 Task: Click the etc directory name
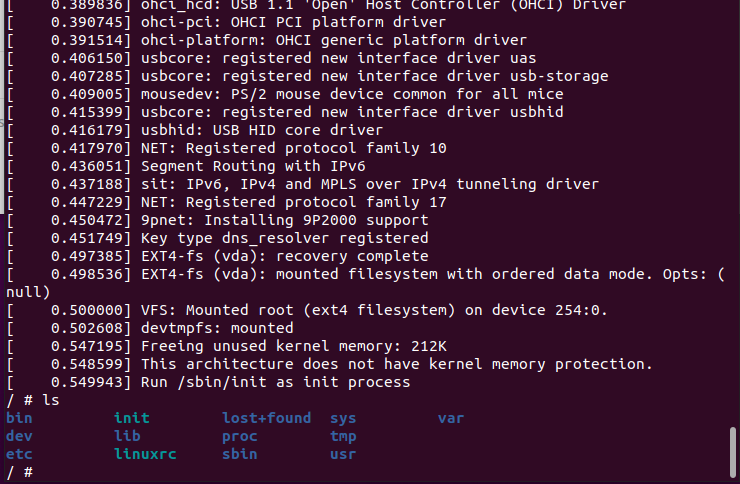click(x=18, y=454)
